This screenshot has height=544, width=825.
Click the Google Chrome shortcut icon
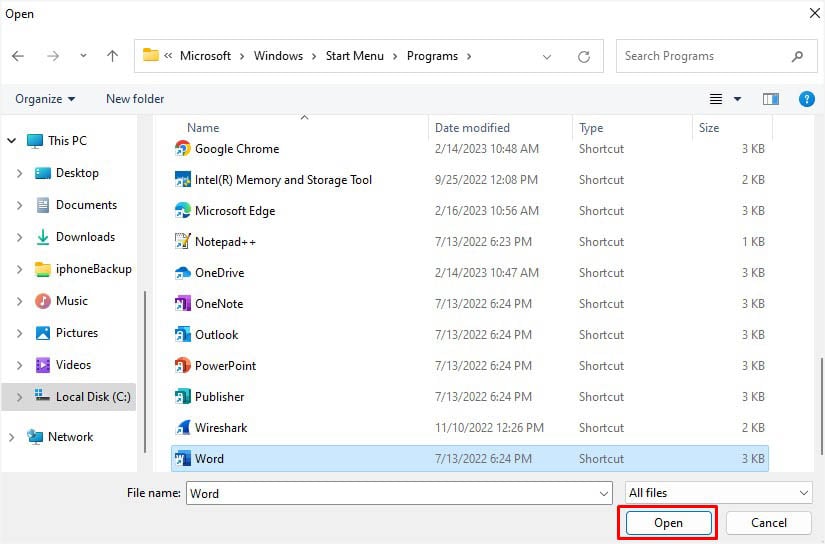(x=183, y=149)
